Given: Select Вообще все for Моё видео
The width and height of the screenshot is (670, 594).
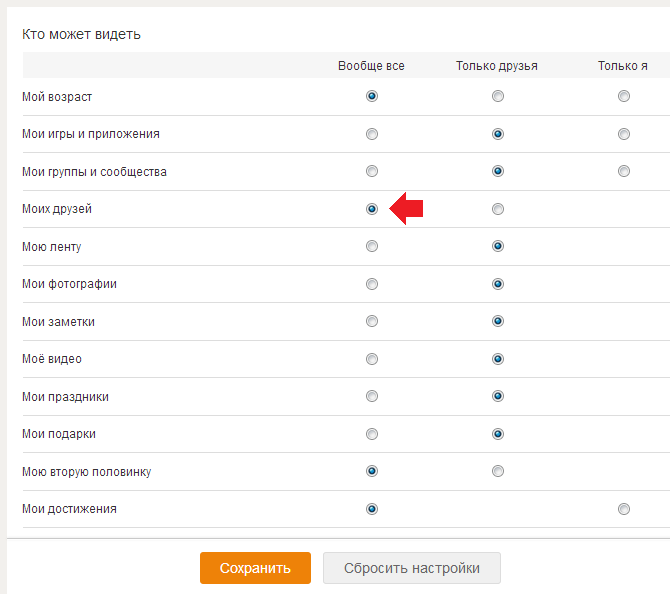Looking at the screenshot, I should point(372,359).
